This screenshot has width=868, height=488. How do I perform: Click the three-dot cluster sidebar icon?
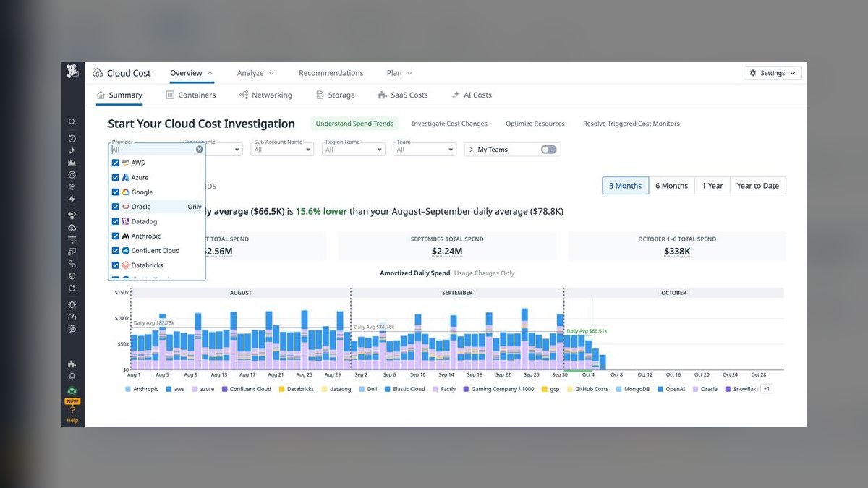(x=72, y=215)
